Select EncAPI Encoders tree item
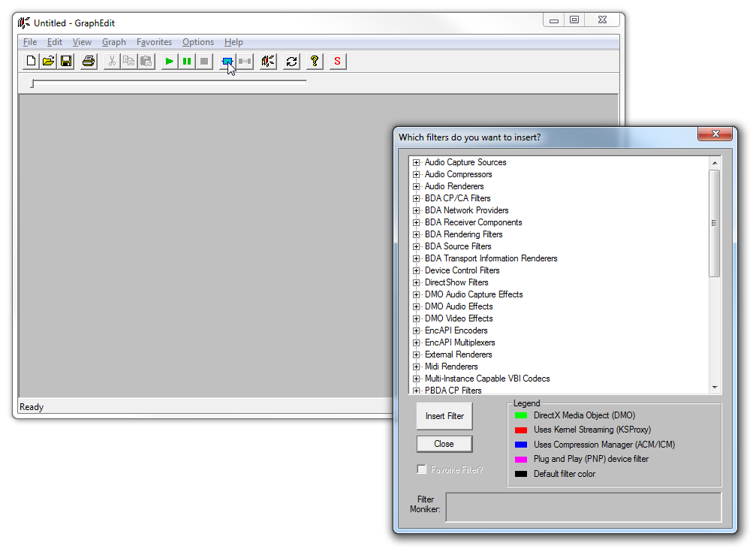This screenshot has height=552, width=756. (456, 330)
